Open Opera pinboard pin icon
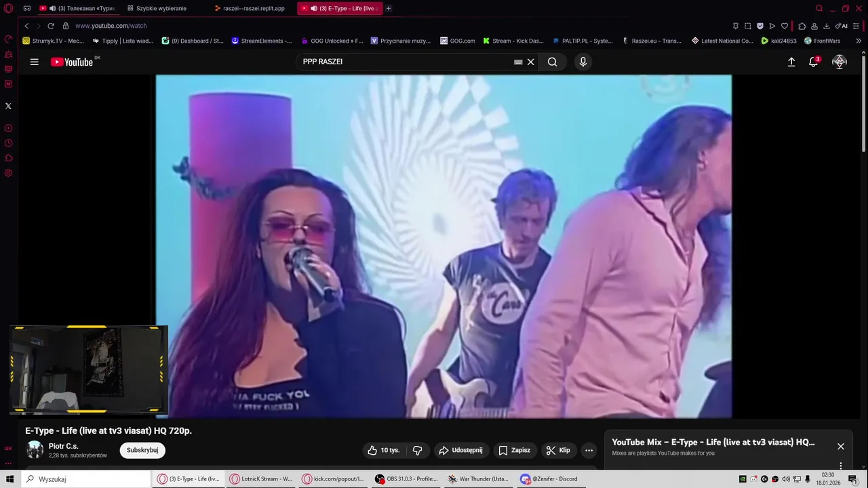 (736, 26)
